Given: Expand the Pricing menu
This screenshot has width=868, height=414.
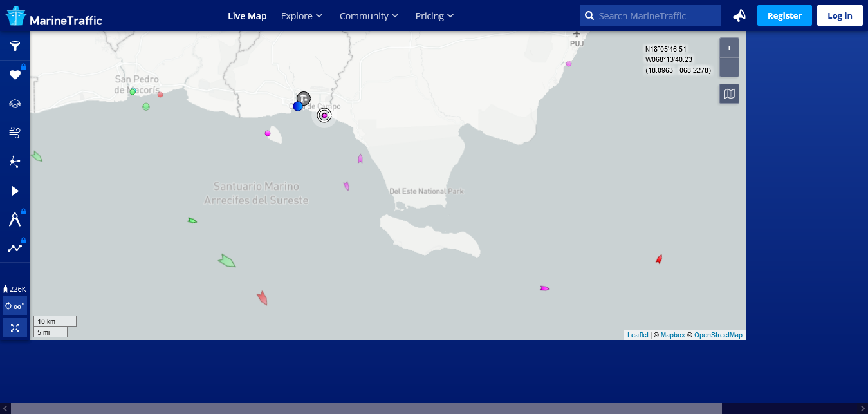Looking at the screenshot, I should coord(435,15).
